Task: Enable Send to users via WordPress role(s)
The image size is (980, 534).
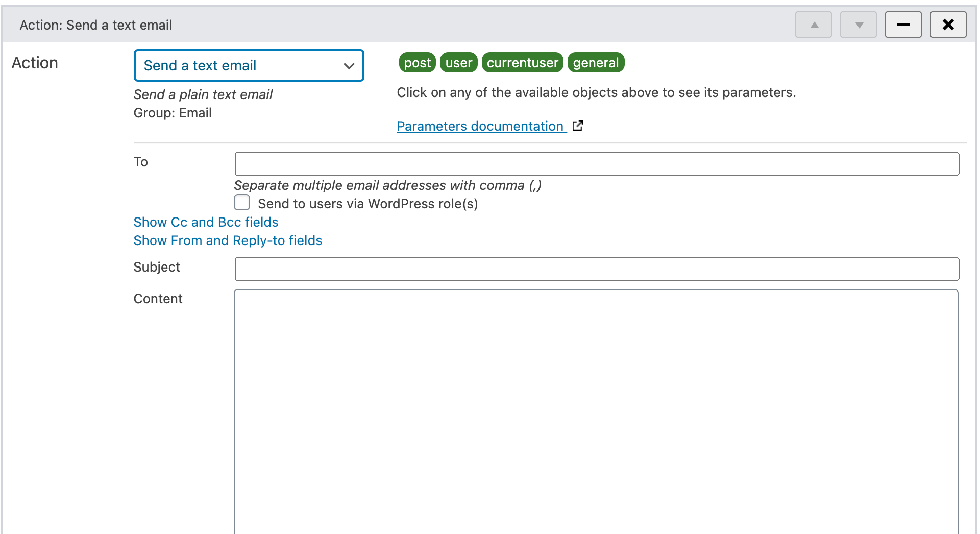Action: (x=242, y=203)
